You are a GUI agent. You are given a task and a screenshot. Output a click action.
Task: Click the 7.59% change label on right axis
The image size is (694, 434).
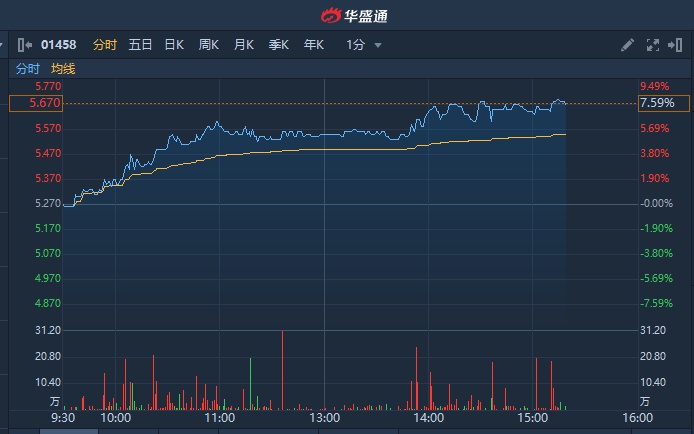657,103
